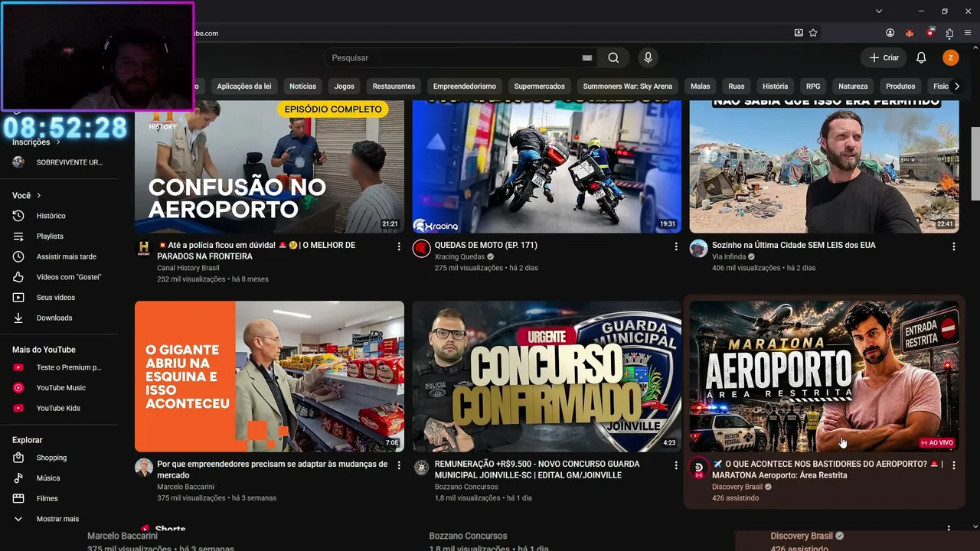980x551 pixels.
Task: Open the YouTube notifications bell
Action: [921, 57]
